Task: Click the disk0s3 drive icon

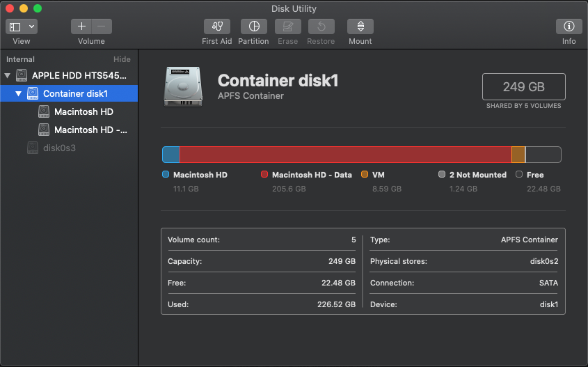Action: coord(33,148)
